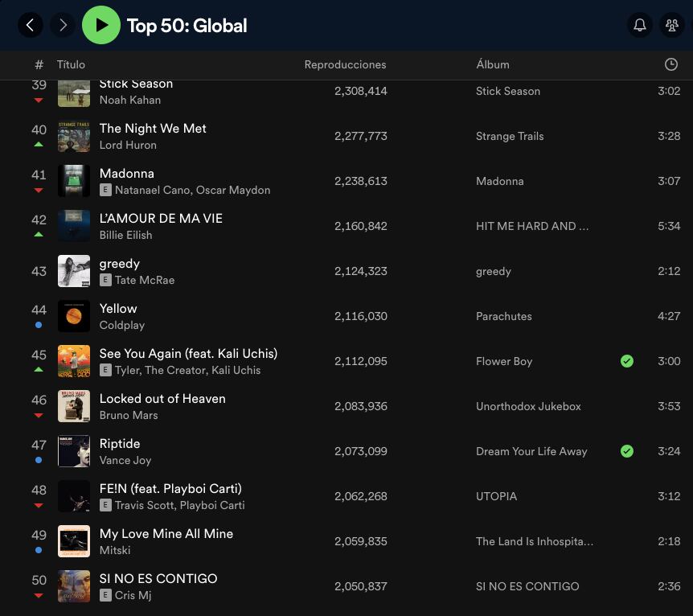Play the Top 50: Global playlist
693x616 pixels.
pos(101,24)
